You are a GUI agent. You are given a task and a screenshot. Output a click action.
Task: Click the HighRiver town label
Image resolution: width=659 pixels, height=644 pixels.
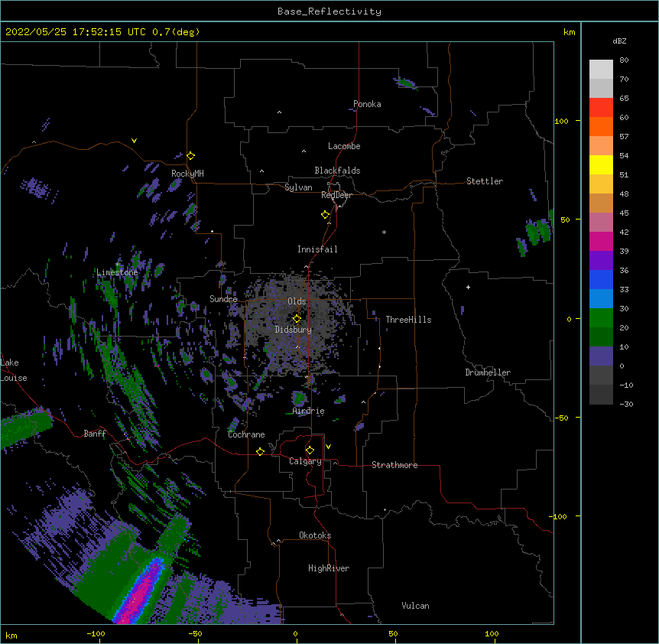coord(329,568)
